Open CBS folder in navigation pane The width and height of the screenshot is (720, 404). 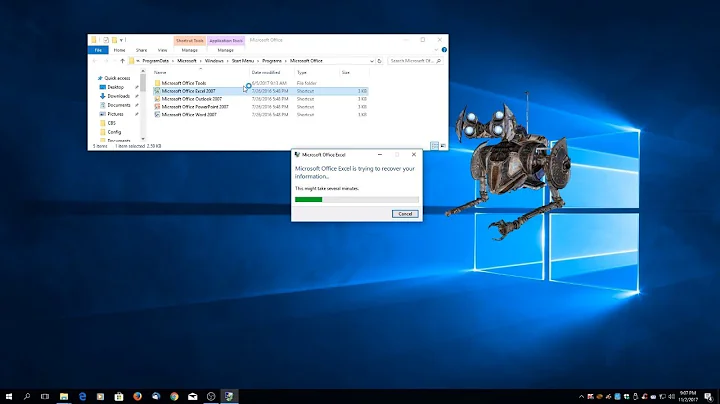click(112, 123)
